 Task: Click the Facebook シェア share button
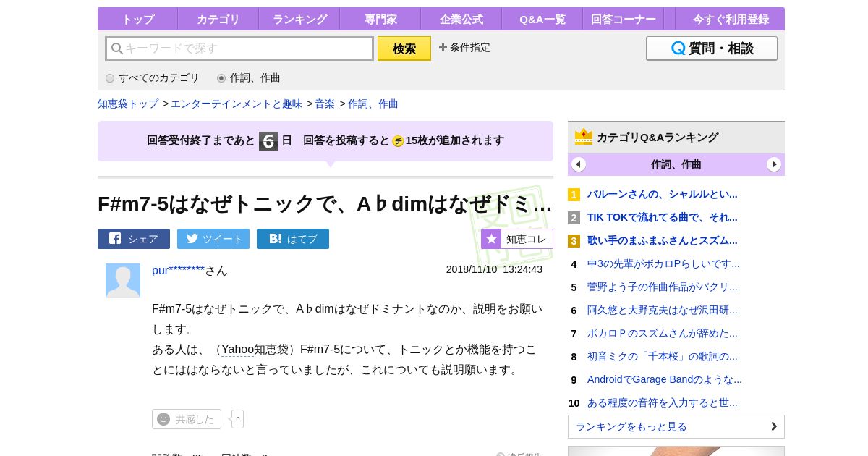pos(134,239)
